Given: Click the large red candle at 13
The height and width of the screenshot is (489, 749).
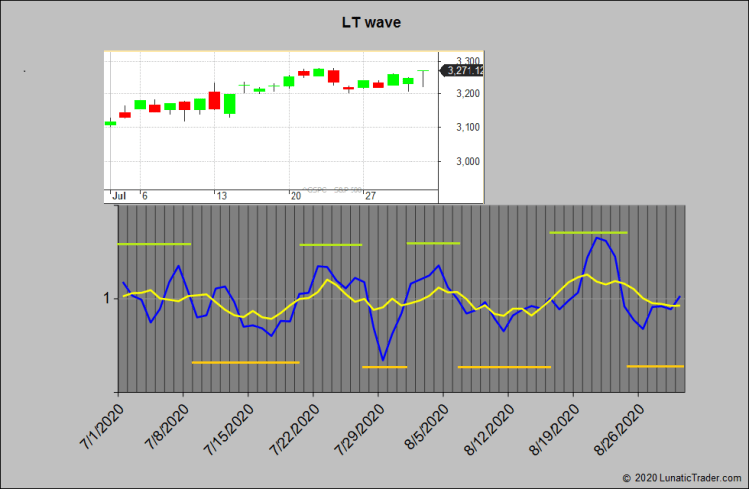Looking at the screenshot, I should coord(214,101).
